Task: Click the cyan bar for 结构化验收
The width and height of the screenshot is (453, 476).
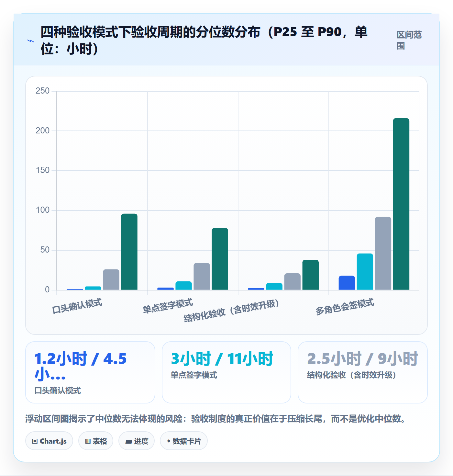Action: [x=274, y=286]
